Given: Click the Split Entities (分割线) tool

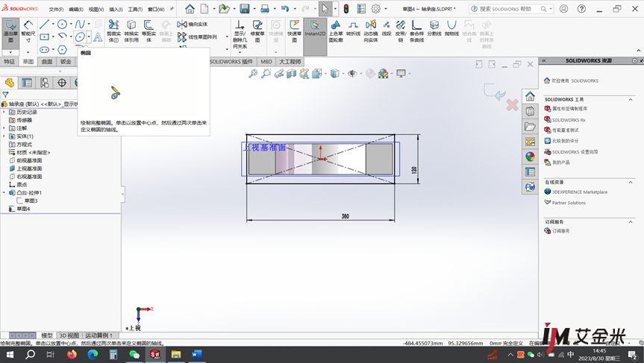Looking at the screenshot, I should click(434, 28).
